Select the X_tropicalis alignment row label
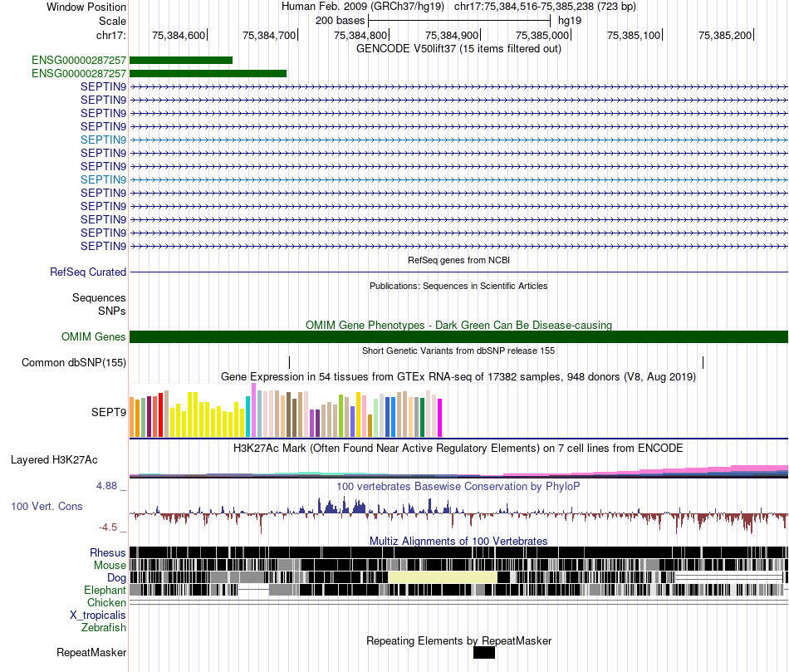The width and height of the screenshot is (789, 672). click(98, 616)
